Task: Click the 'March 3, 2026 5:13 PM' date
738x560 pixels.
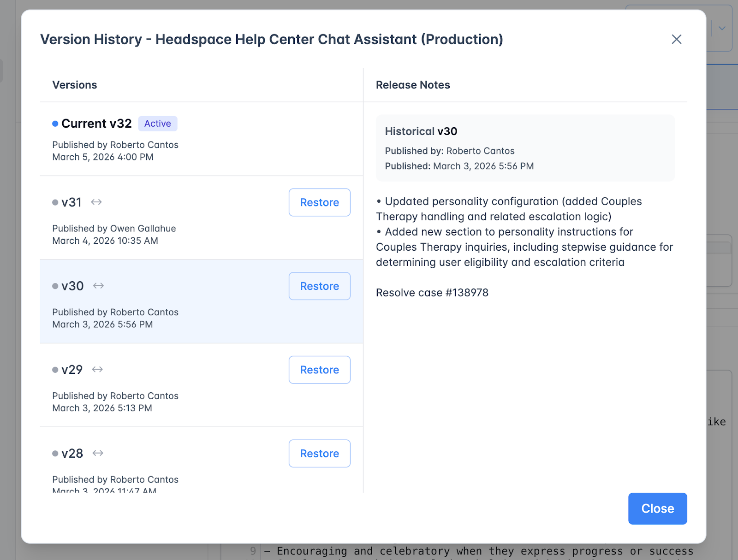Action: 102,408
